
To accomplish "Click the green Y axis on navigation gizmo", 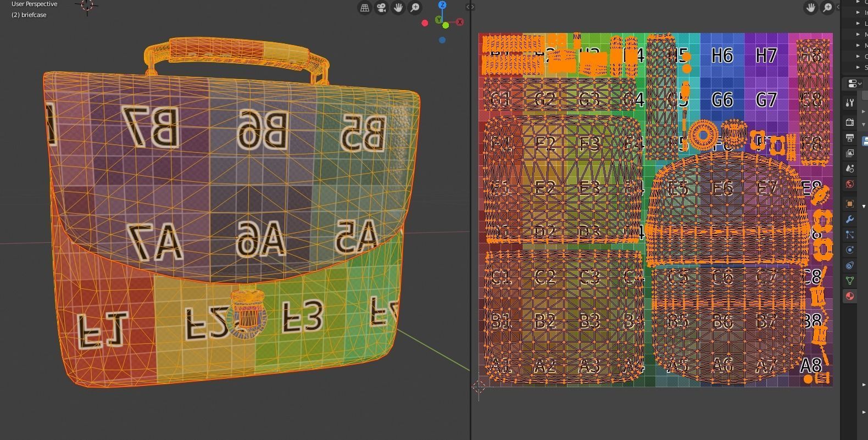I will [438, 20].
